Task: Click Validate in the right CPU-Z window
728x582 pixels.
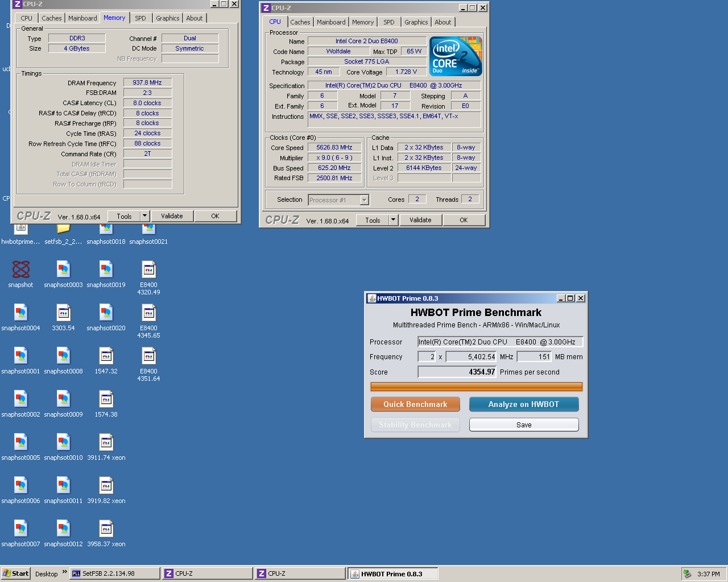Action: (x=420, y=220)
